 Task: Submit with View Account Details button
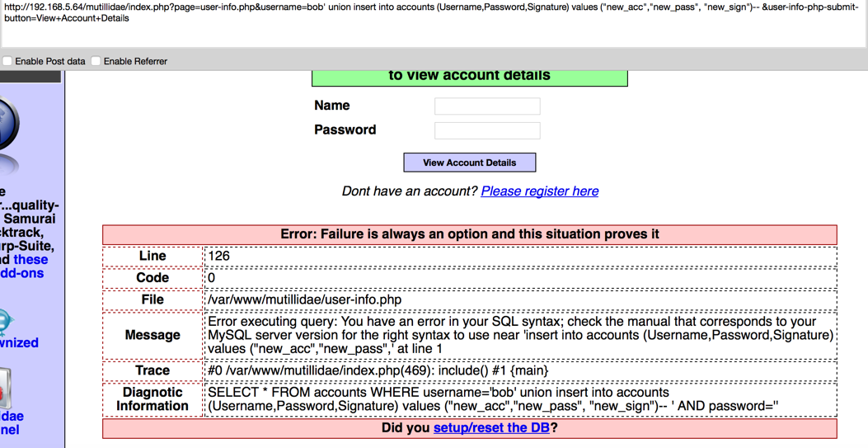pos(469,163)
